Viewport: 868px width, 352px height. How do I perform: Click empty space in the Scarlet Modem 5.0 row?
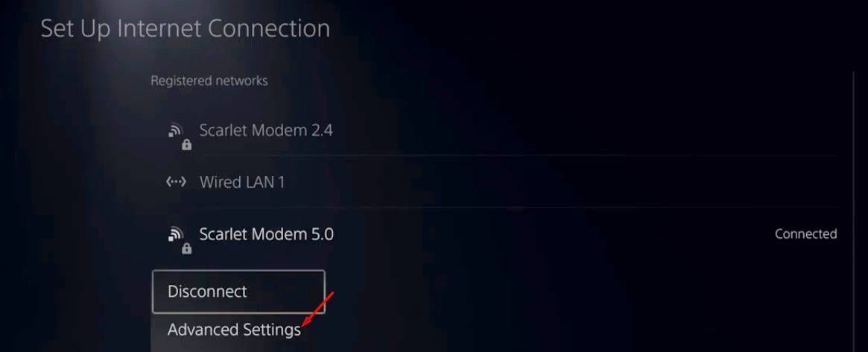(554, 234)
